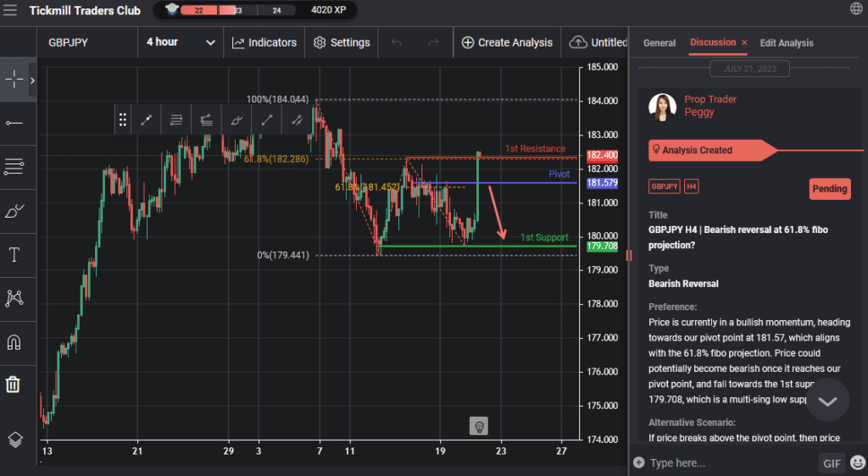Select the brush drawing tool in sidebar

14,211
